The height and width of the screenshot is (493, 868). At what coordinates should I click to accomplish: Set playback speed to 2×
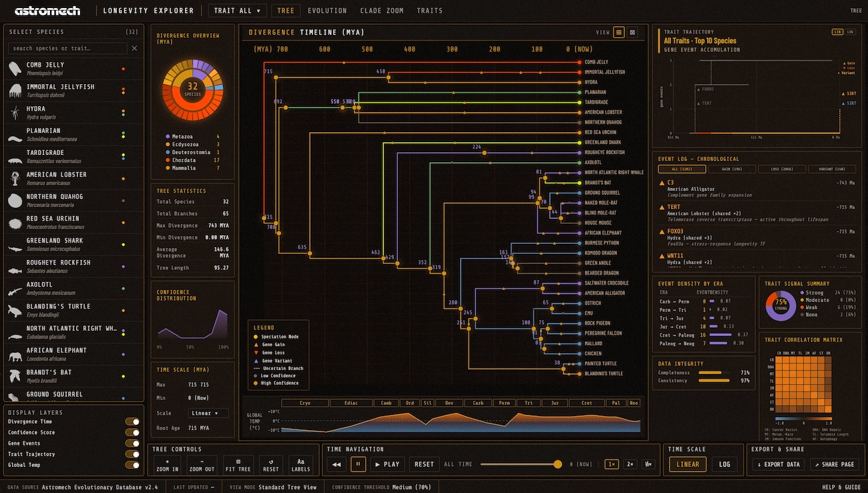(630, 464)
